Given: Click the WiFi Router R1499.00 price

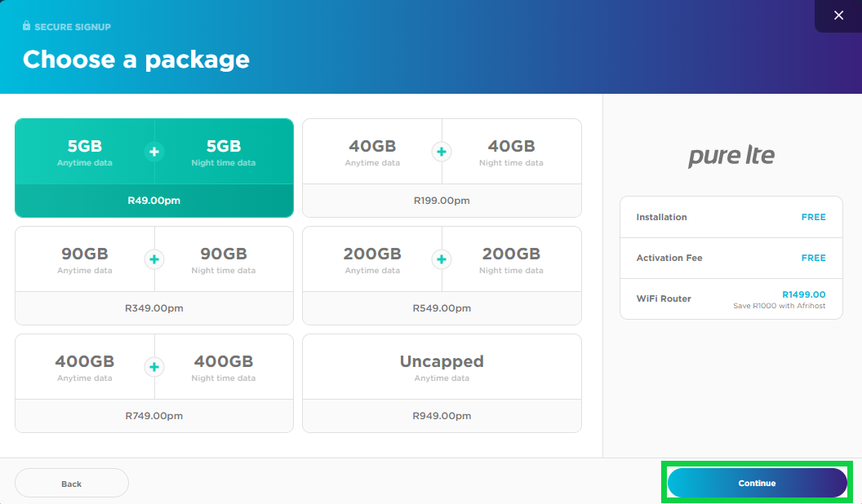Looking at the screenshot, I should (803, 295).
